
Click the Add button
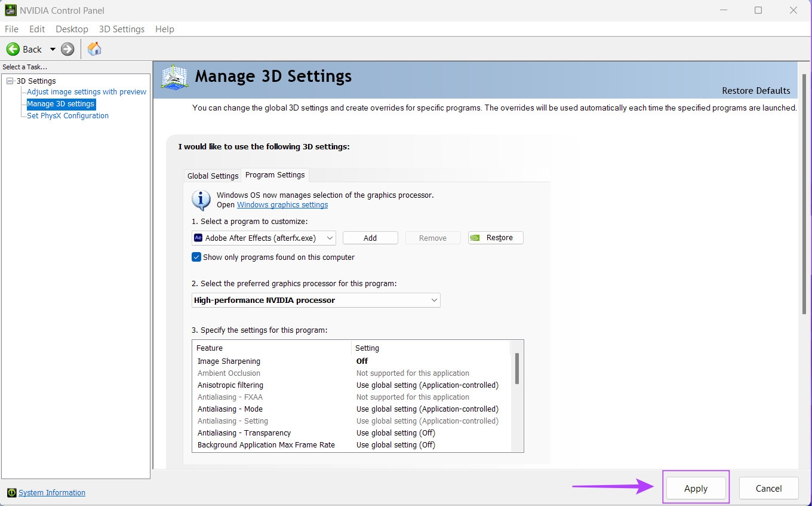pyautogui.click(x=370, y=238)
